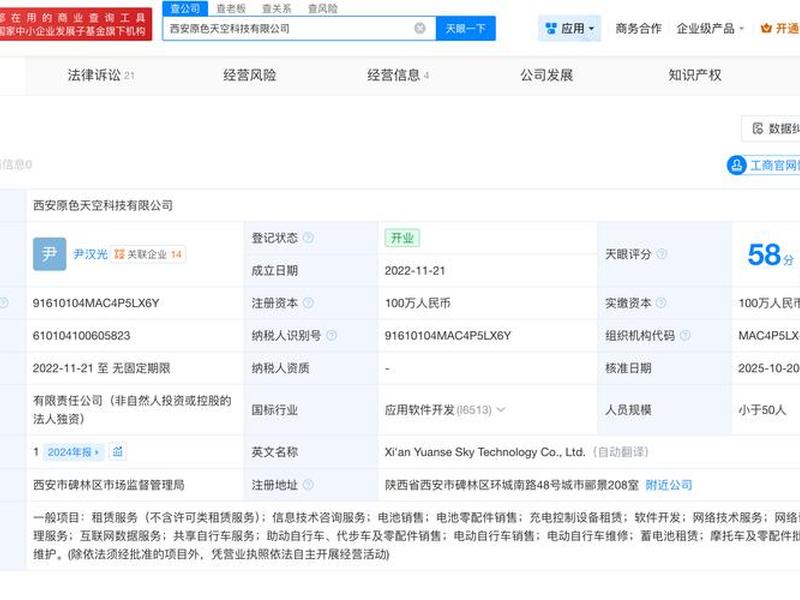Expand 应用软件开发 industry chevron

501,410
